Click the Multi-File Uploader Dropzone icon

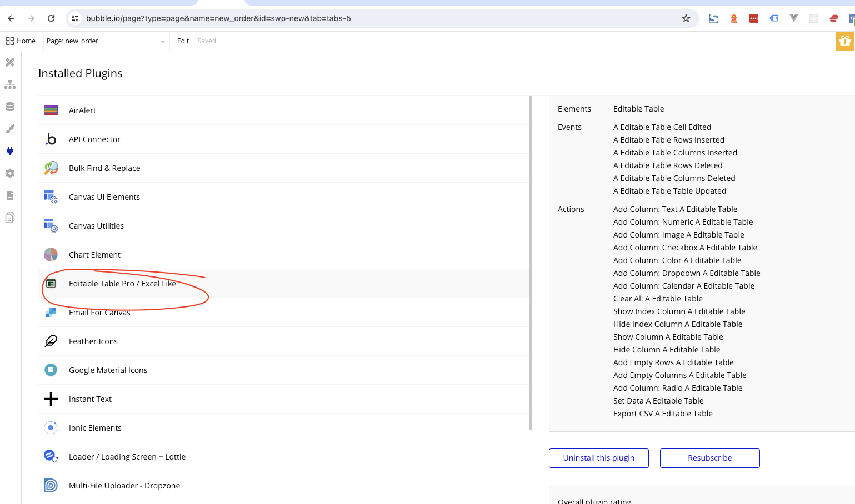pyautogui.click(x=51, y=486)
